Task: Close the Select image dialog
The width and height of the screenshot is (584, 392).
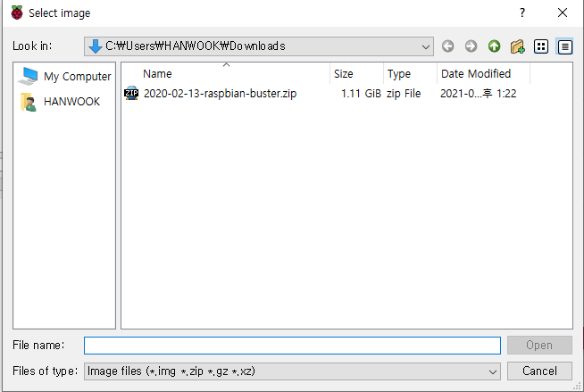Action: 563,13
